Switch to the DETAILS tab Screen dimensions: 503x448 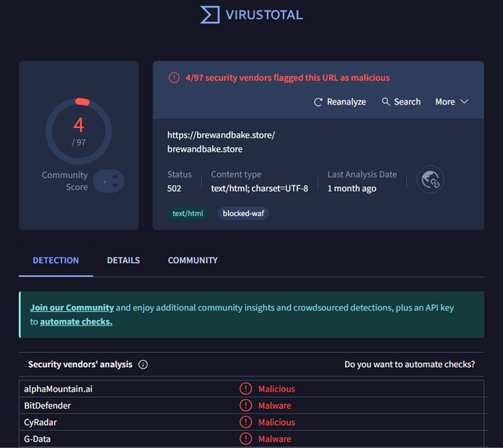tap(123, 260)
